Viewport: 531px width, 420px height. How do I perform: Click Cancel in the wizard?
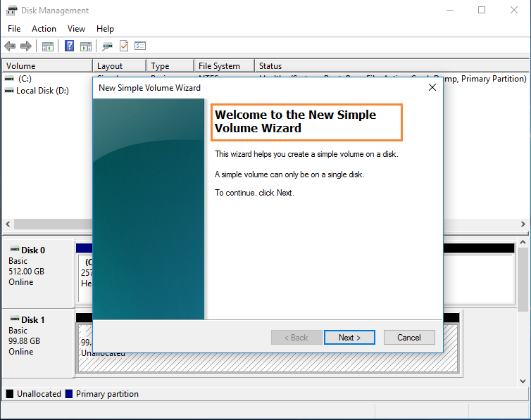pos(409,338)
